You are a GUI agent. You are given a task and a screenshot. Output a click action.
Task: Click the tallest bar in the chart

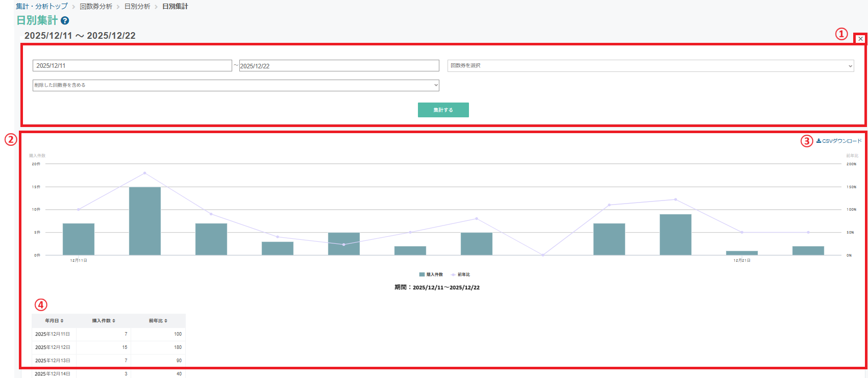pos(145,221)
